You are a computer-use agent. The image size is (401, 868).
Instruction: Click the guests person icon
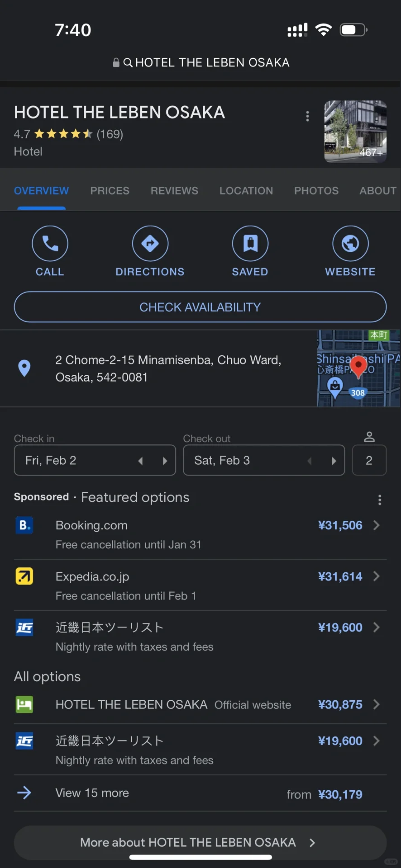[x=369, y=437]
